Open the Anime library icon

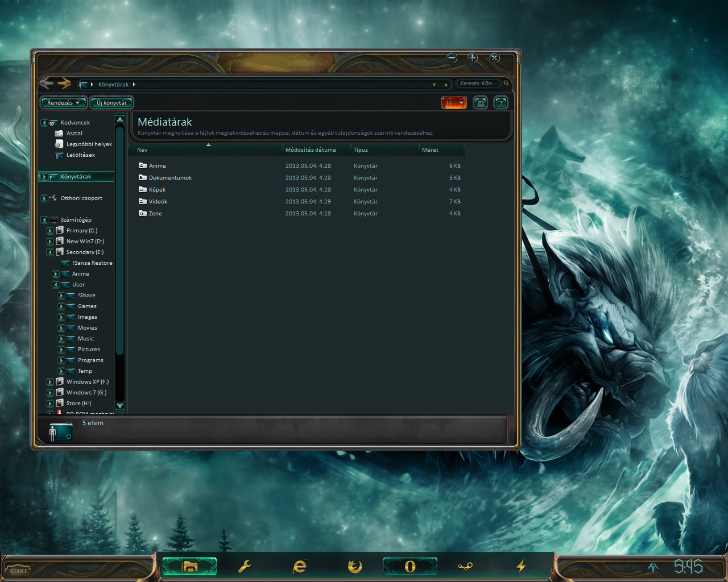click(143, 165)
